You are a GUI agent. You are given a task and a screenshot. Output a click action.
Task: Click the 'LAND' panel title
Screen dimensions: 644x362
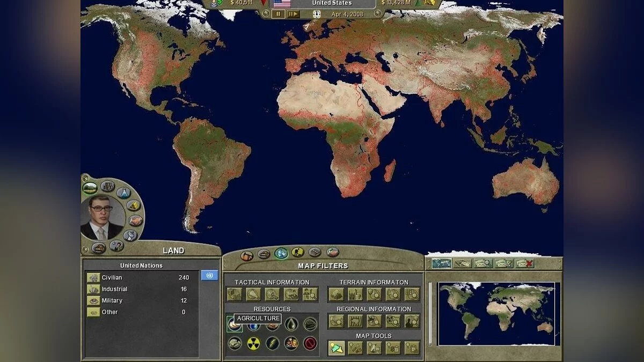click(x=173, y=250)
